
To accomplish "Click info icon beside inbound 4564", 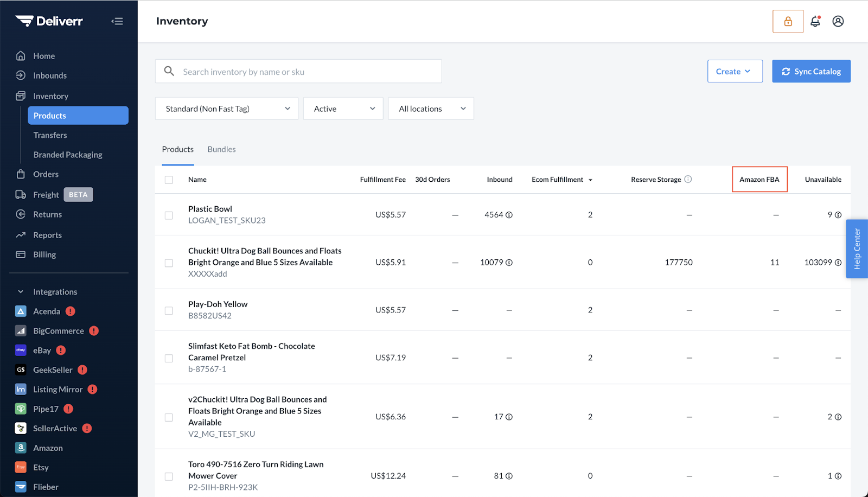I will [509, 215].
